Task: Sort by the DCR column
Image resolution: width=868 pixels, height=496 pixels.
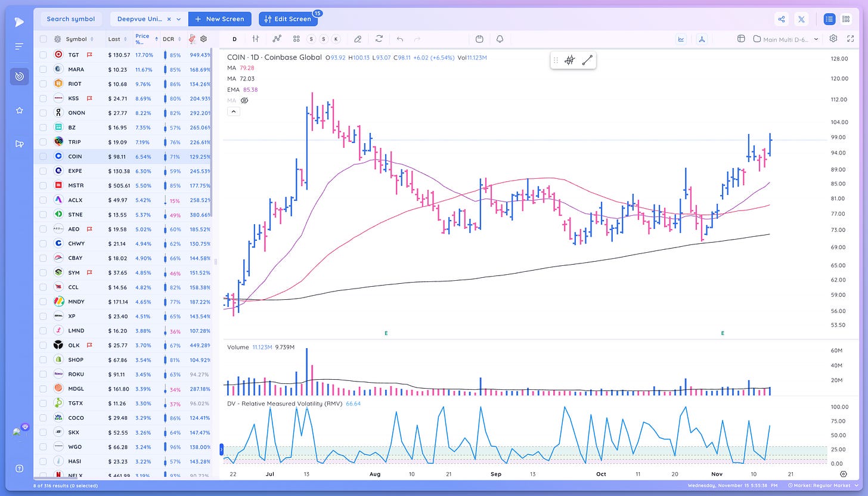Action: tap(171, 39)
